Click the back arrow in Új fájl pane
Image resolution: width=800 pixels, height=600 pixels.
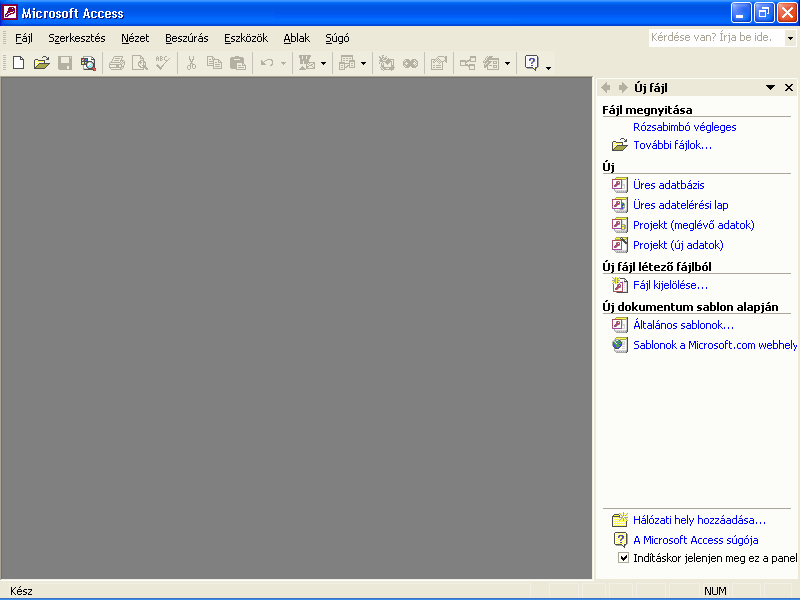point(606,88)
